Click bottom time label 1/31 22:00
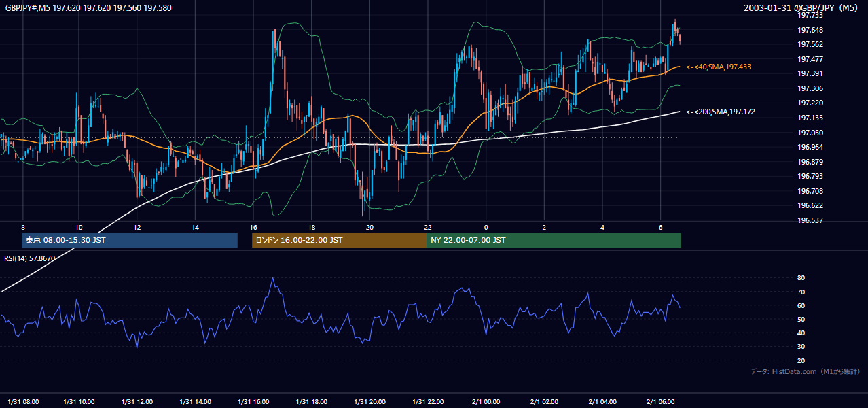Viewport: 868px width, 408px height. pos(428,401)
